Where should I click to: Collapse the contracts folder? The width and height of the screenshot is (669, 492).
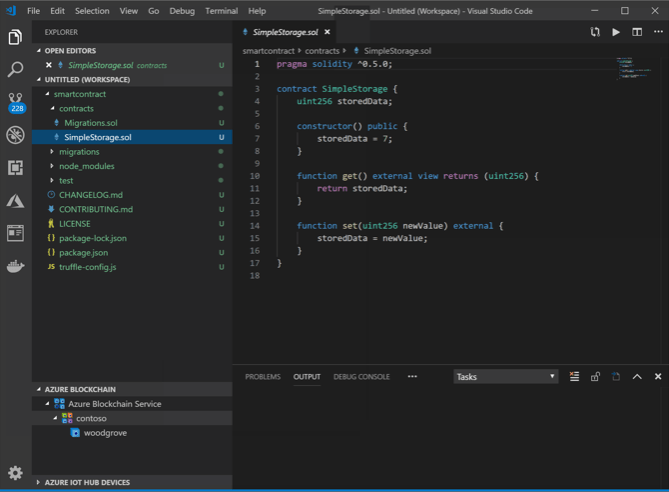[x=52, y=108]
